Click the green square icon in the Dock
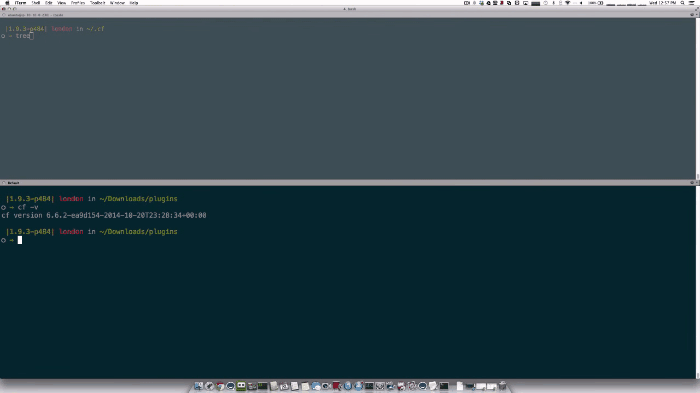700x393 pixels. [241, 386]
